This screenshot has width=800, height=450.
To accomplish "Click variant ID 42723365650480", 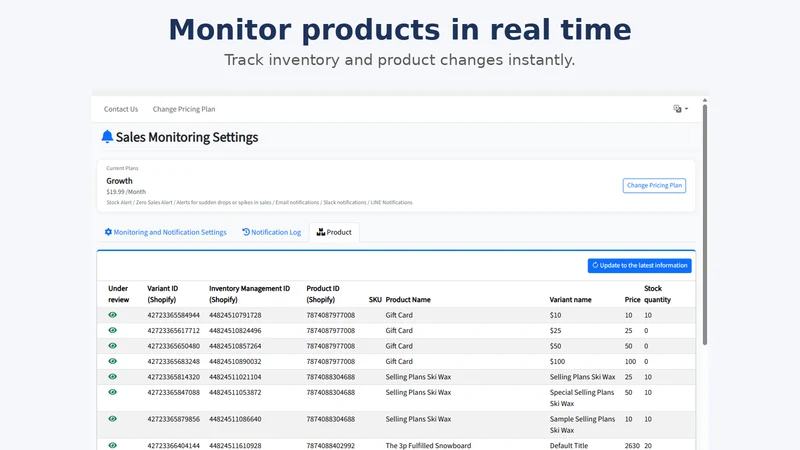I will point(173,346).
